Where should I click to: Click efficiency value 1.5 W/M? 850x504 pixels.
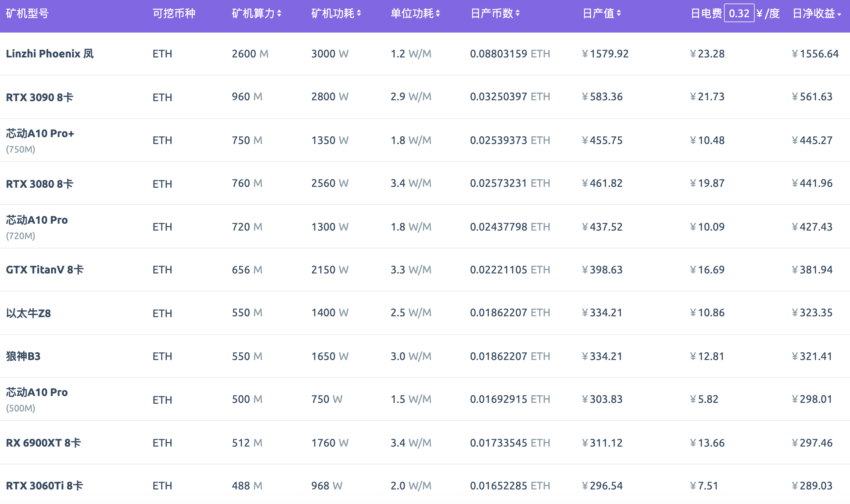click(x=411, y=399)
